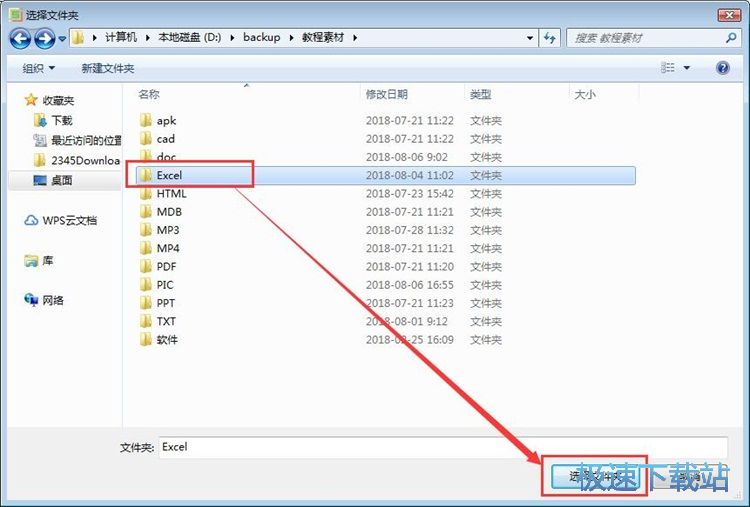Click the refresh button beside address bar
750x507 pixels.
point(550,38)
